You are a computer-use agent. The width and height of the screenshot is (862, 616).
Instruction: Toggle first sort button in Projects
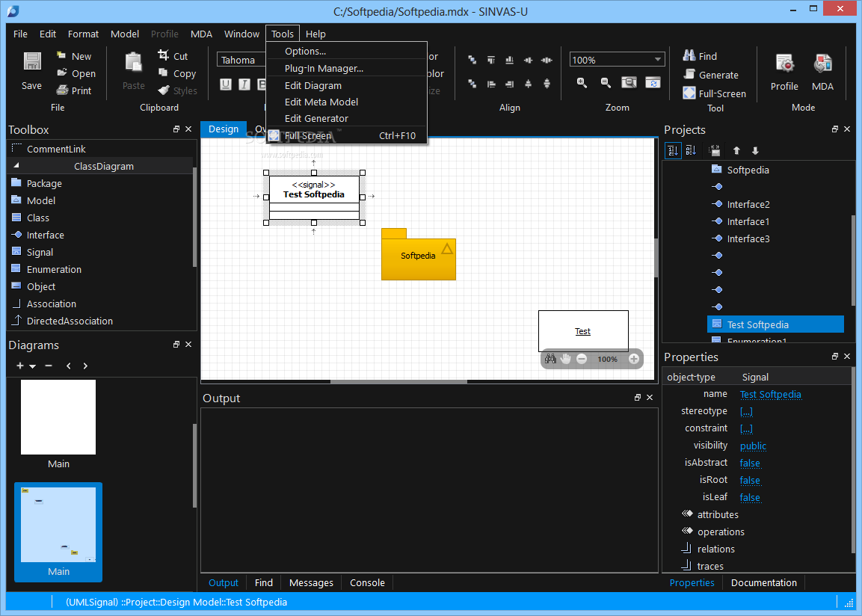click(673, 150)
